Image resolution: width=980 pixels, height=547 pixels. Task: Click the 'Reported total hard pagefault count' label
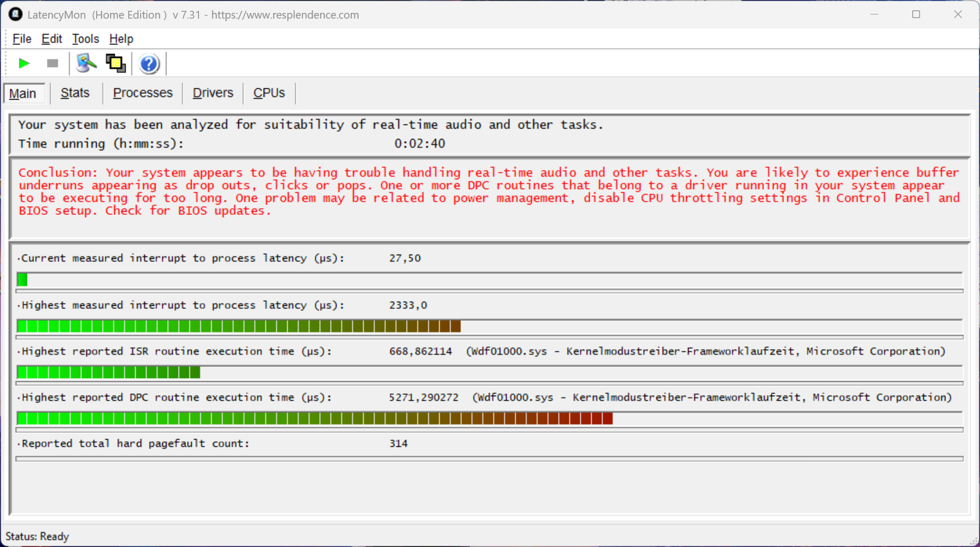point(135,444)
